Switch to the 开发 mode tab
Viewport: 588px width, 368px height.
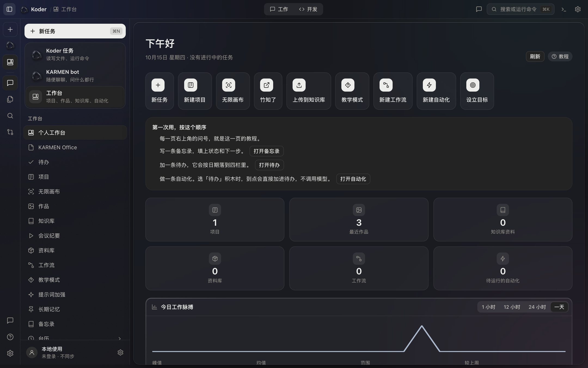(308, 9)
